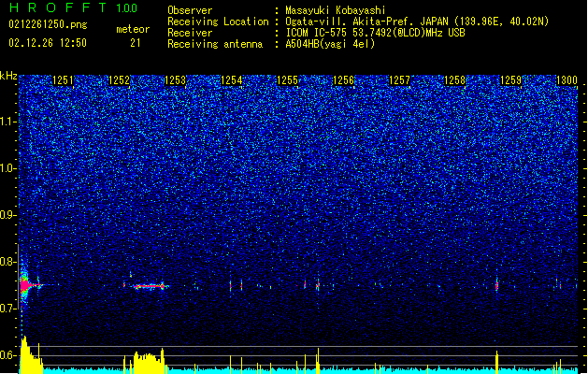Click the 1256 time marker

pos(343,80)
